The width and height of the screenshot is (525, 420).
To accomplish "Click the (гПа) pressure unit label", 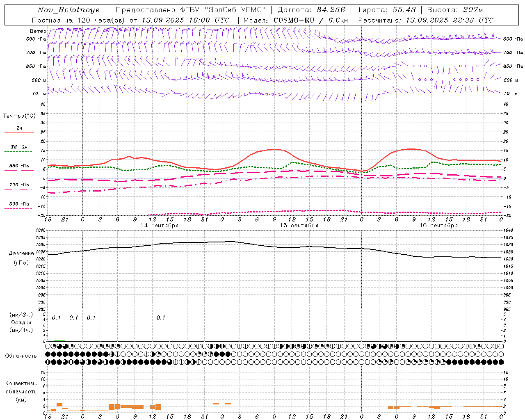I will point(21,262).
